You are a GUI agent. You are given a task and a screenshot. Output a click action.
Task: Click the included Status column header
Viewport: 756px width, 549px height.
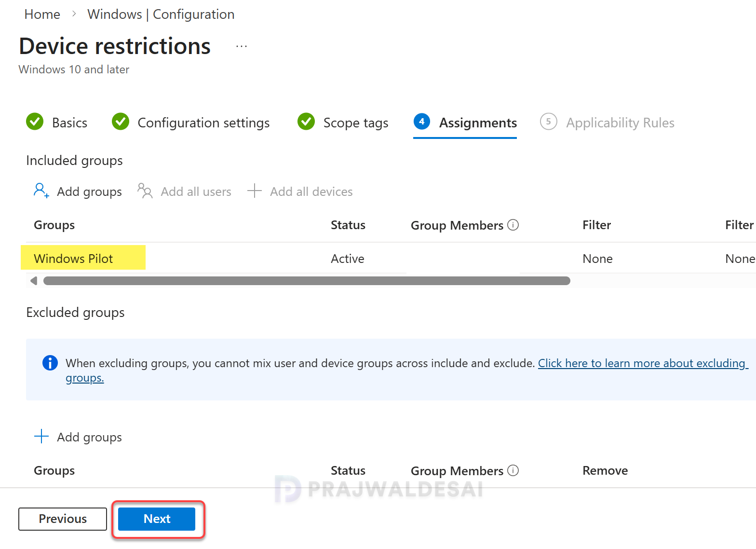[348, 225]
